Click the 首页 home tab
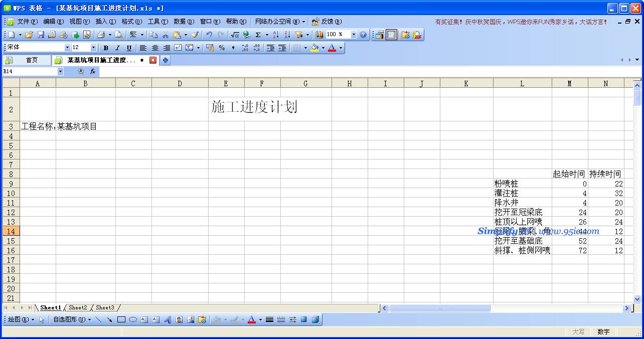Viewport: 644px width, 339px height. [32, 60]
